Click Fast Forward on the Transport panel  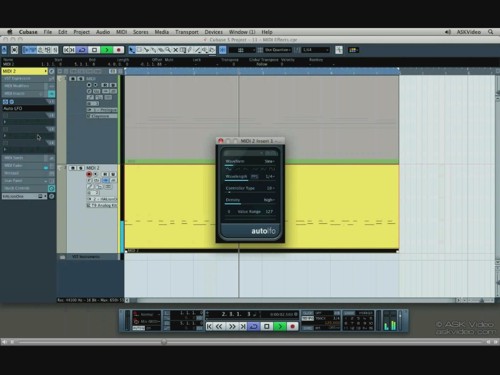pyautogui.click(x=232, y=327)
